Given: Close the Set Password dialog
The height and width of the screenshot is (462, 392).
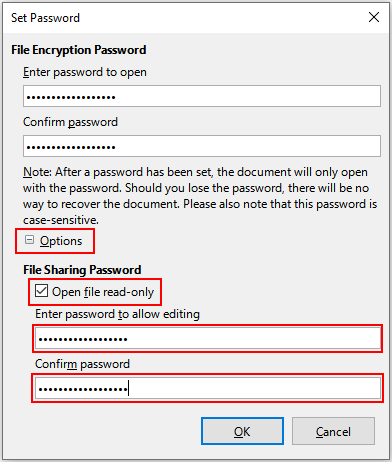Looking at the screenshot, I should click(374, 17).
